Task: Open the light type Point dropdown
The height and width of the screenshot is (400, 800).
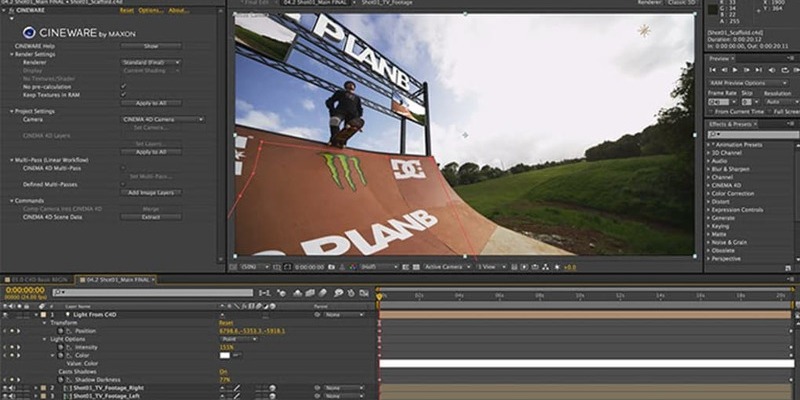Action: click(x=239, y=339)
